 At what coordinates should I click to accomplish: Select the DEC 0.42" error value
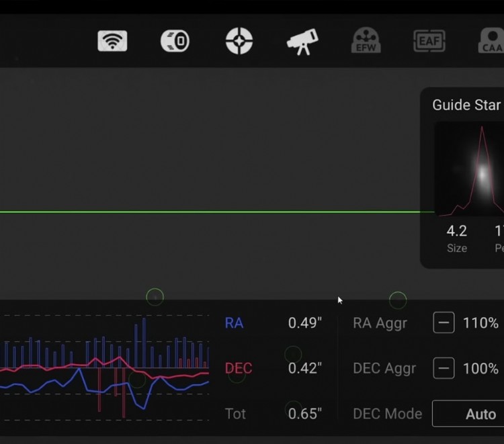pyautogui.click(x=304, y=368)
